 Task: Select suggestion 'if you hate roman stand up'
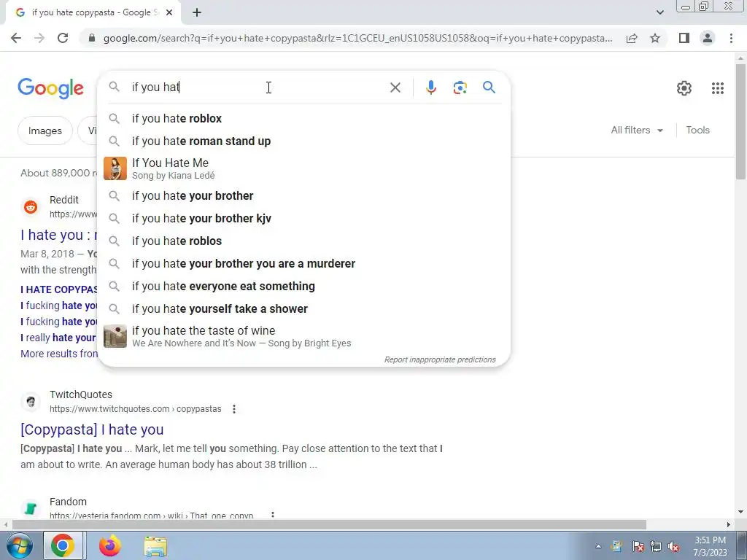click(304, 141)
